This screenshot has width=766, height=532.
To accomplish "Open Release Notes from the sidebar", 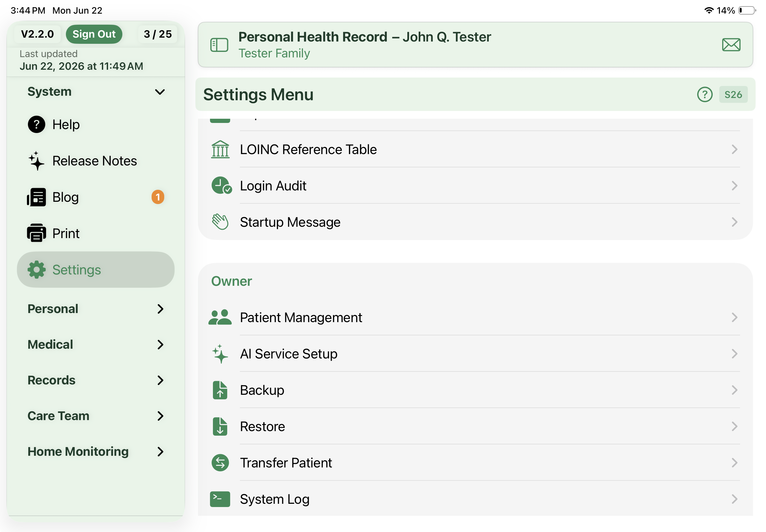I will click(95, 161).
